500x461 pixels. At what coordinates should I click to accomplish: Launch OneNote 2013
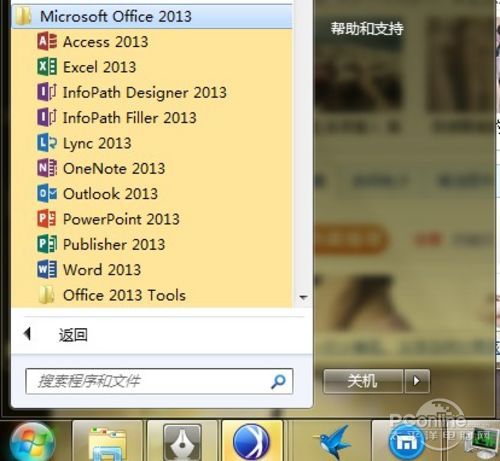[152, 168]
